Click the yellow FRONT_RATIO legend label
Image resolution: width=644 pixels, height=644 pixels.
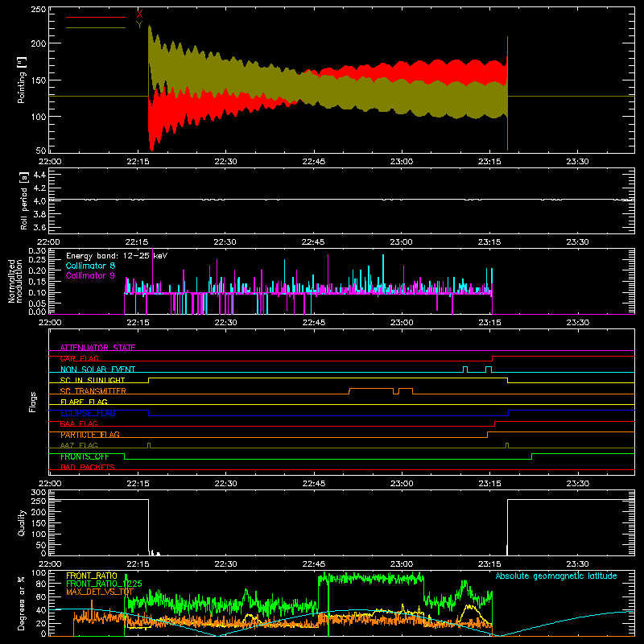pos(92,576)
